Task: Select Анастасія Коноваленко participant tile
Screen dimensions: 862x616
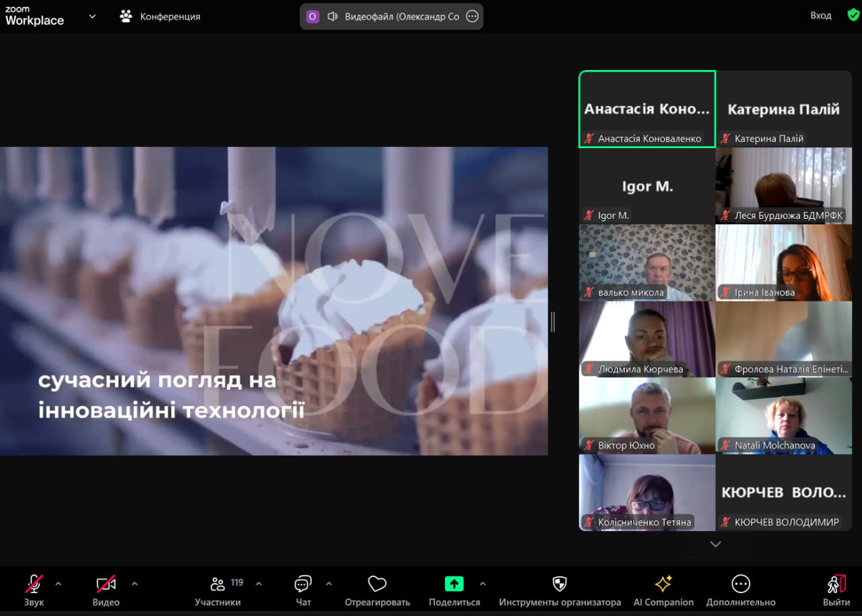Action: point(647,108)
